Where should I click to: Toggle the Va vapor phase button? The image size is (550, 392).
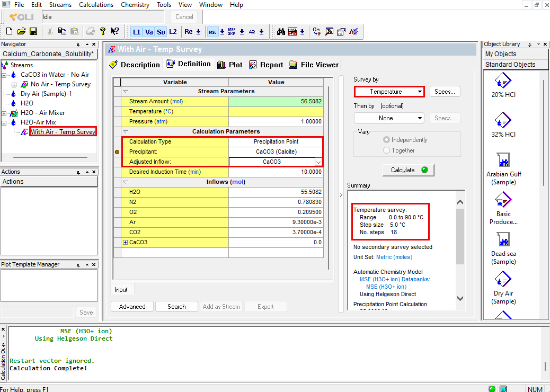149,32
